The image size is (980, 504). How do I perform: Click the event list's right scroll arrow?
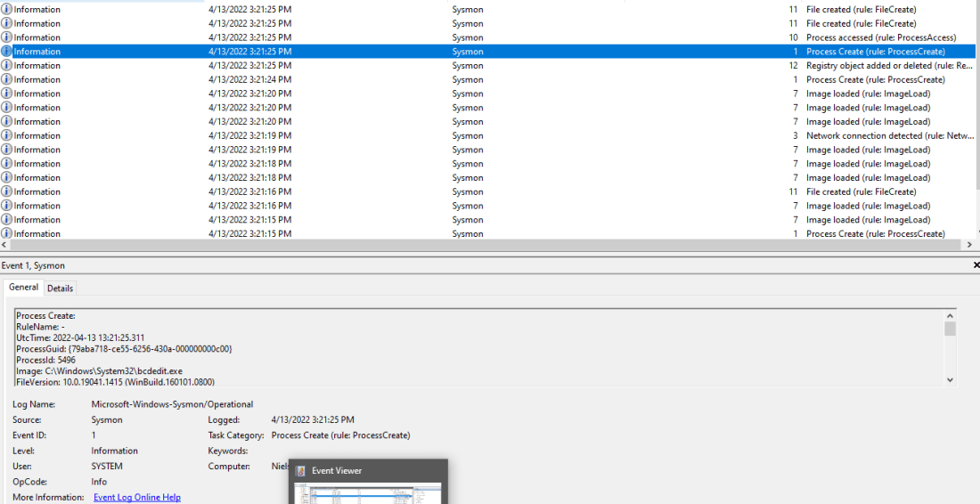[974, 245]
